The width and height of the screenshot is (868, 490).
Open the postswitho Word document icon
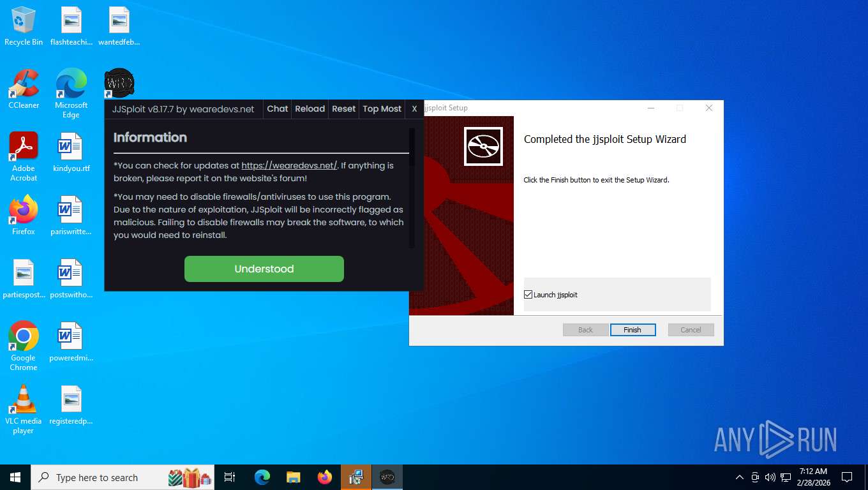tap(71, 279)
